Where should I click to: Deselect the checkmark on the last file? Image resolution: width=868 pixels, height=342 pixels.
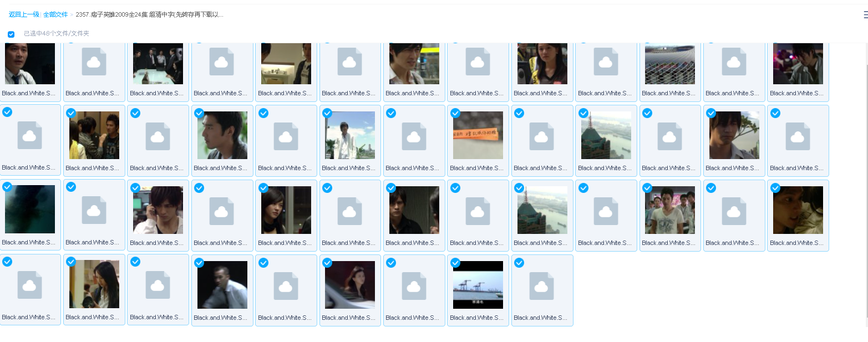click(519, 263)
